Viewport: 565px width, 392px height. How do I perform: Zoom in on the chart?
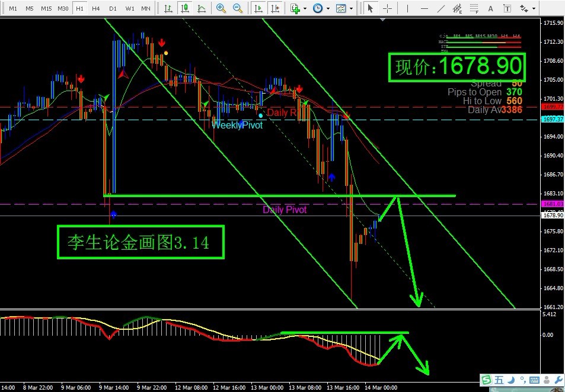pyautogui.click(x=221, y=8)
